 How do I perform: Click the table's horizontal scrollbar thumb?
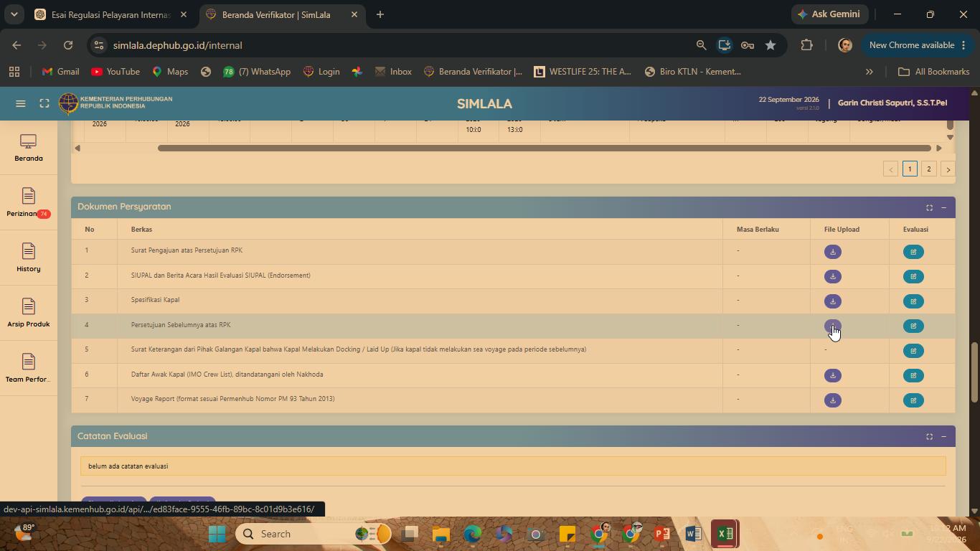coord(545,148)
